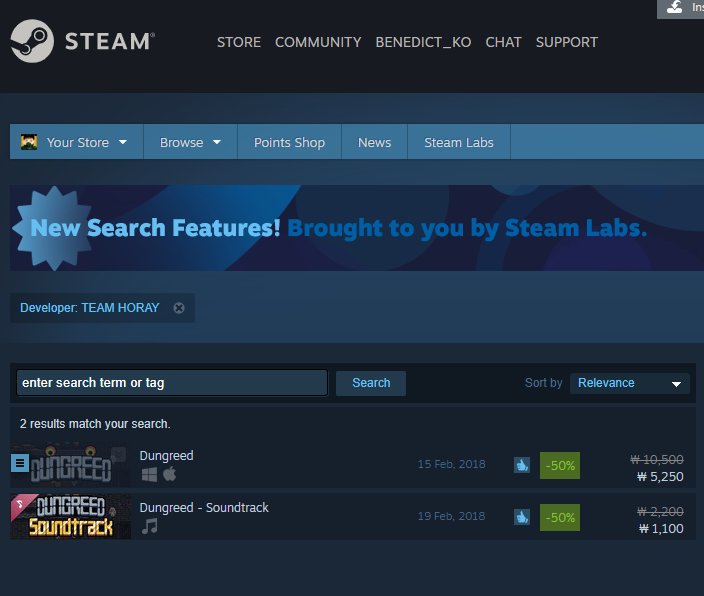Click the -50% discount badge for Dungreed
Screen dimensions: 704x596
(560, 465)
